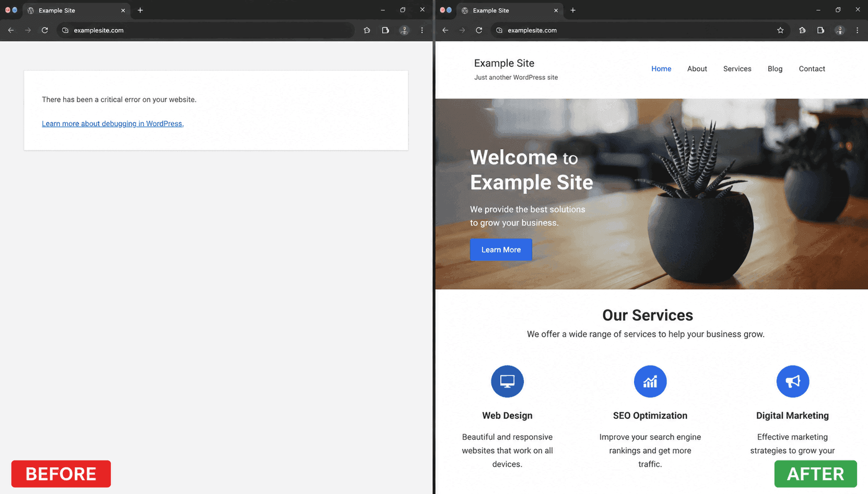Select the Example Site tab in right browser
Image resolution: width=868 pixels, height=494 pixels.
510,10
